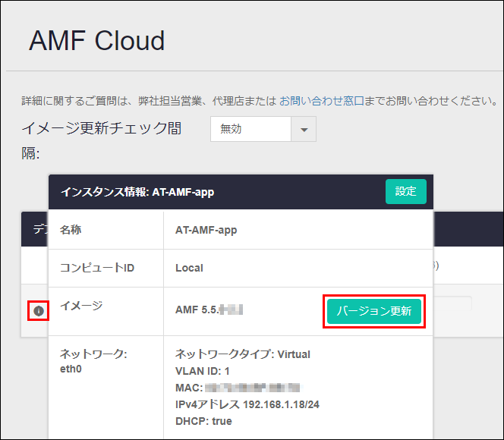Viewport: 504px width, 440px height.
Task: Select the IPv4アドレス 192.168.1.18/24 line
Action: click(x=247, y=404)
